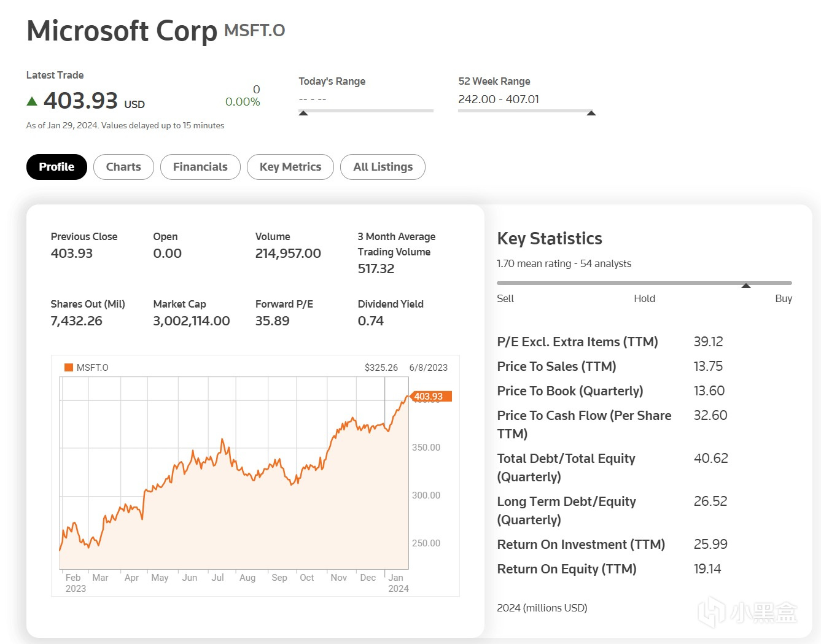
Task: View the All Listings tab
Action: (x=383, y=167)
